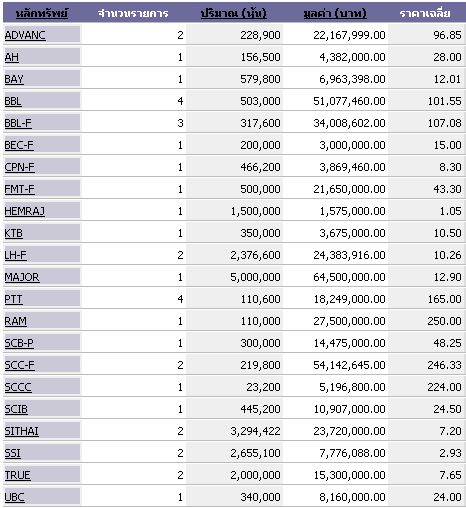The width and height of the screenshot is (466, 508).
Task: Sort by มูลค่า (บาท) column header
Action: [335, 13]
